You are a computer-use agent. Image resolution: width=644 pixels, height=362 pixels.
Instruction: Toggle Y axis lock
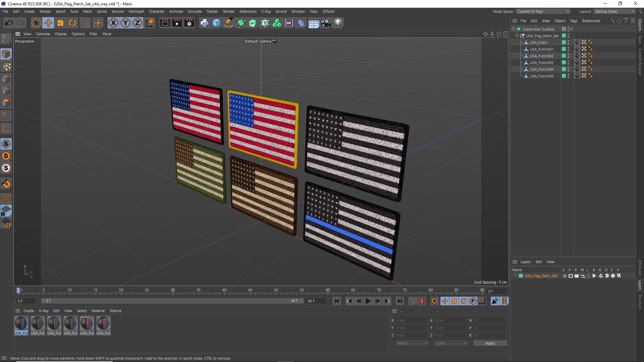tap(125, 23)
